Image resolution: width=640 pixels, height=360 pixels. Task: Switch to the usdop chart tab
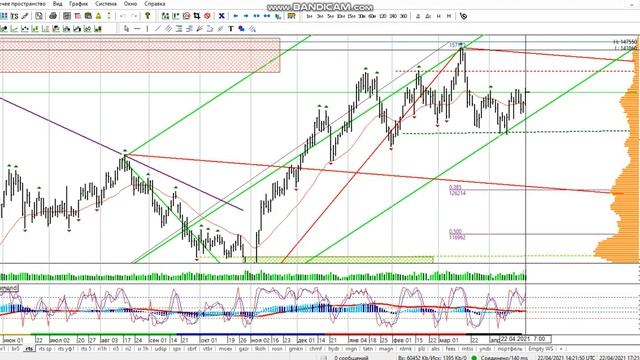pyautogui.click(x=161, y=349)
